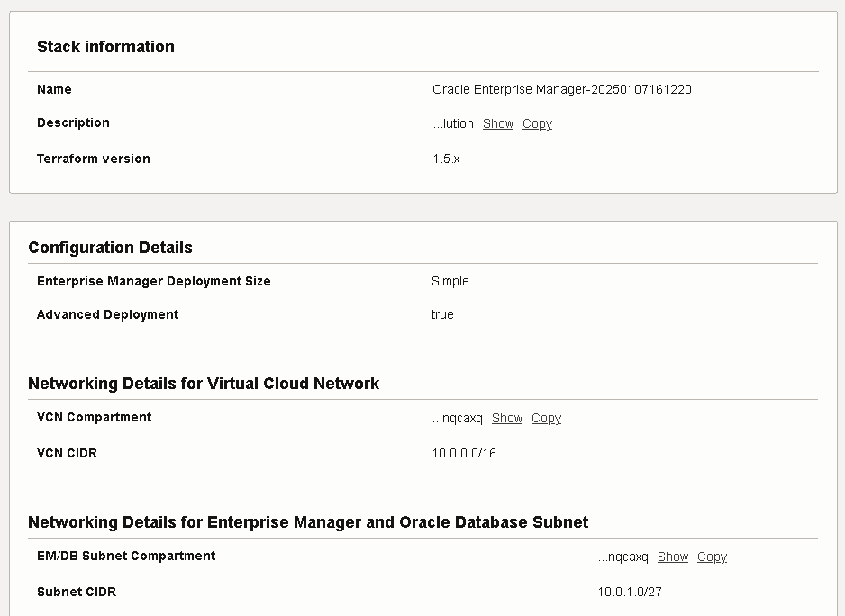
Task: Show the EM/DB Subnet Compartment ID
Action: 672,557
